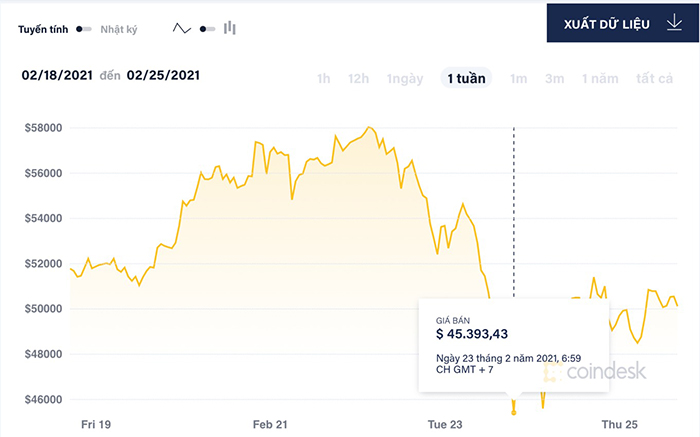Select the candlestick chart icon

click(x=231, y=28)
